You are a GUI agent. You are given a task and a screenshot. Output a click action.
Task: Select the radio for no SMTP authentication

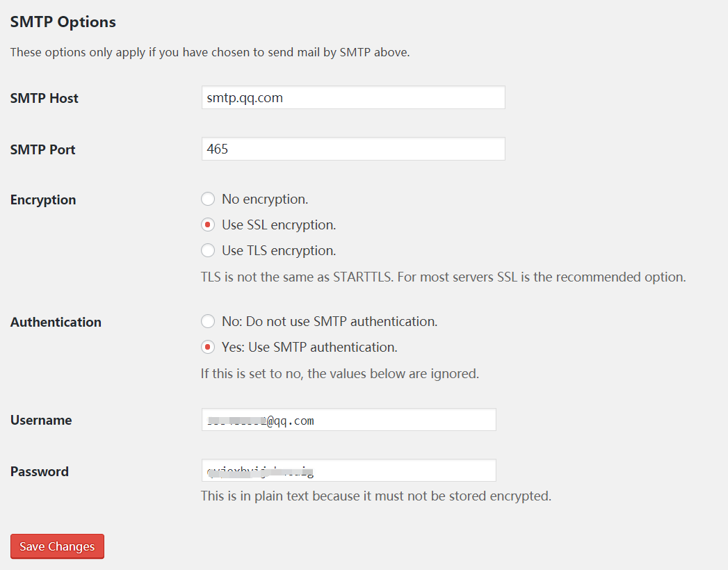click(207, 321)
